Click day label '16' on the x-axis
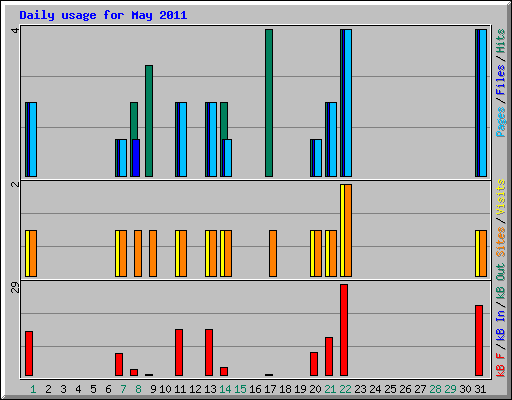Image resolution: width=512 pixels, height=400 pixels. point(255,389)
